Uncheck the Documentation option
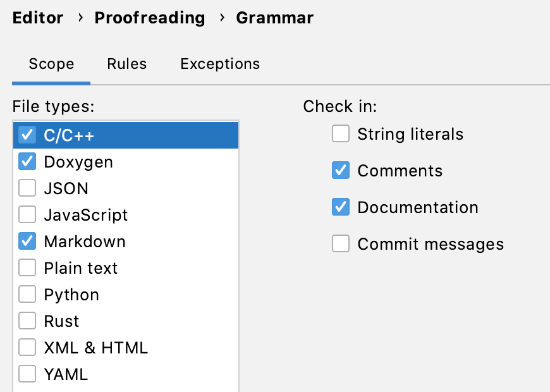Image resolution: width=550 pixels, height=392 pixels. [341, 207]
